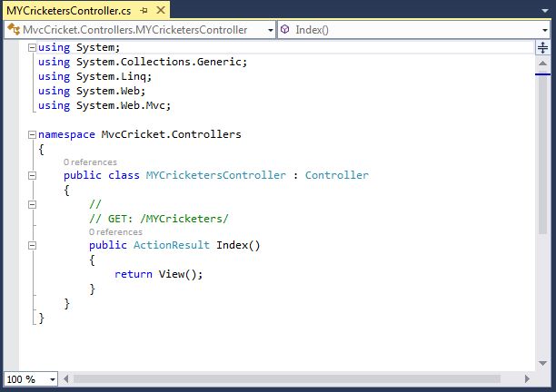Collapse the Index() method block
Viewport: 556px width, 392px height.
(x=32, y=245)
